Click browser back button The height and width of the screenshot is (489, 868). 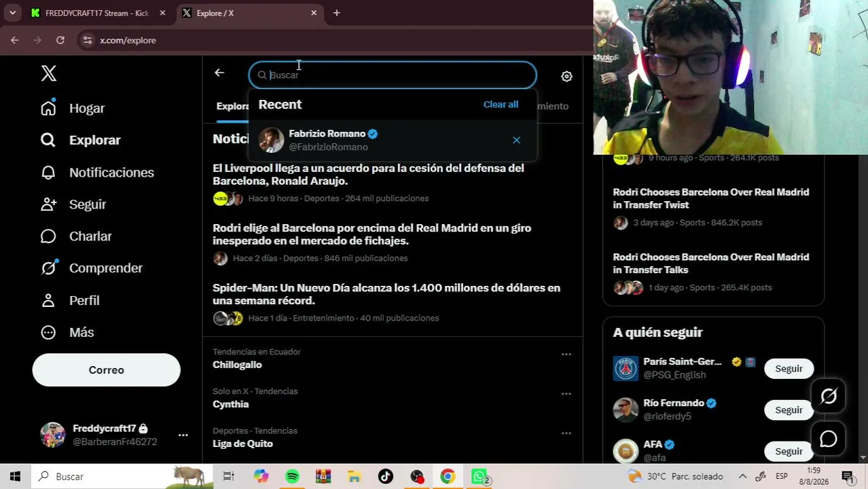pyautogui.click(x=14, y=40)
